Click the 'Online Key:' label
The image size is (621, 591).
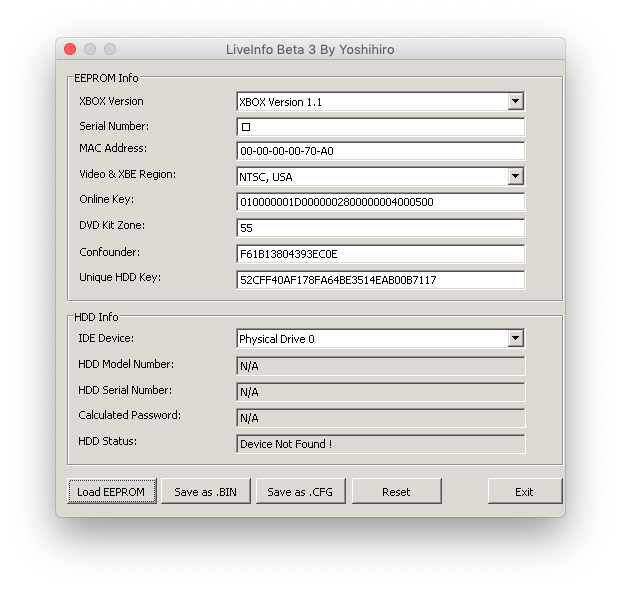click(x=107, y=199)
